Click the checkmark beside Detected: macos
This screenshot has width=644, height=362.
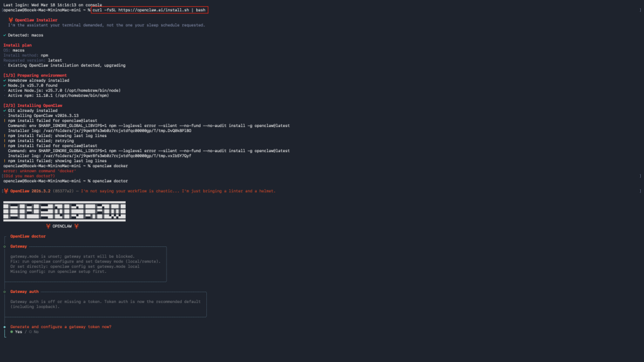(4, 35)
